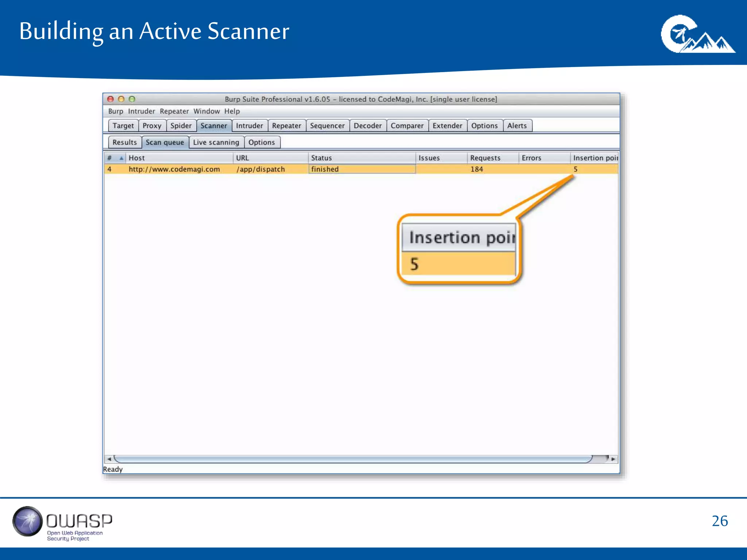Open the Help menu
Viewport: 747px width, 560px height.
click(x=232, y=111)
